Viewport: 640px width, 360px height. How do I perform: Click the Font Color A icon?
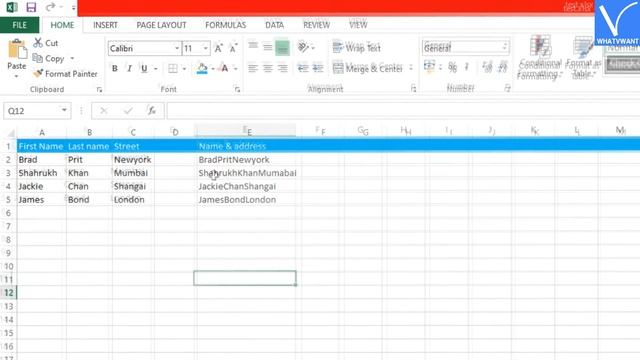click(224, 68)
